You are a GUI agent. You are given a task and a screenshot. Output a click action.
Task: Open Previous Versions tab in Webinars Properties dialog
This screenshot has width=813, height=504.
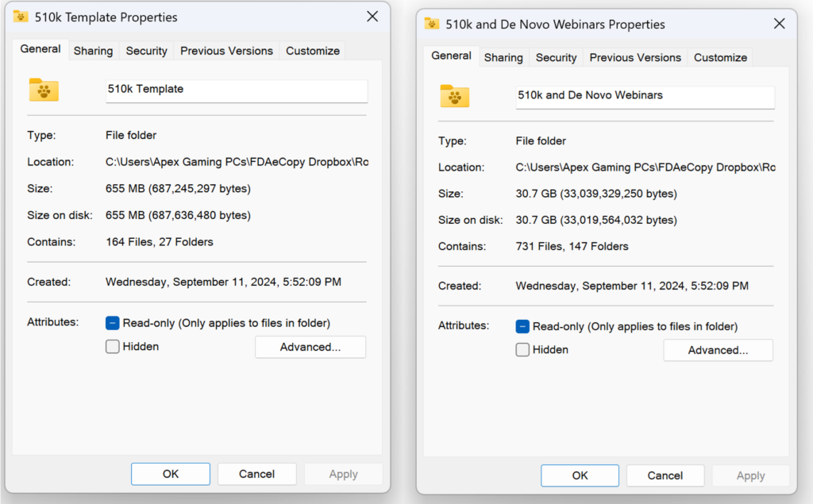(635, 58)
